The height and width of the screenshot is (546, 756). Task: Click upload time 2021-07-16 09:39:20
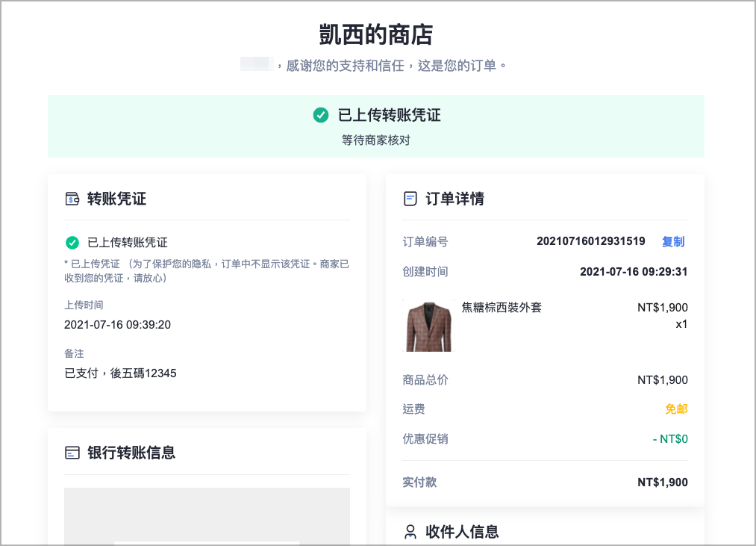point(118,325)
